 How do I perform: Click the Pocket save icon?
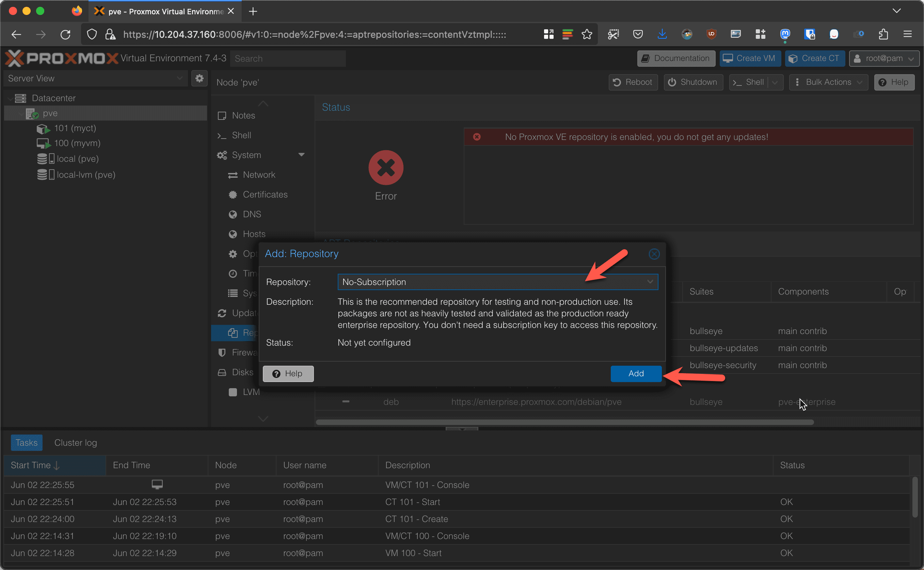point(638,34)
